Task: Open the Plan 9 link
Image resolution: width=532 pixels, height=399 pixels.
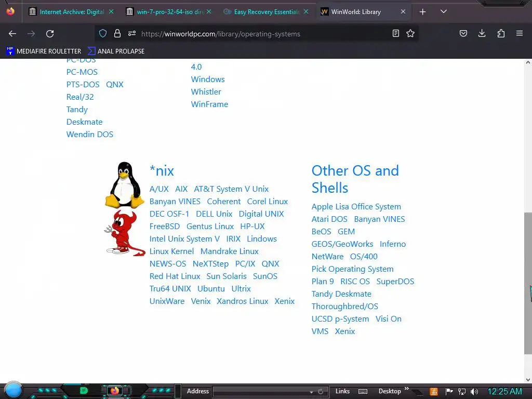Action: pos(323,281)
